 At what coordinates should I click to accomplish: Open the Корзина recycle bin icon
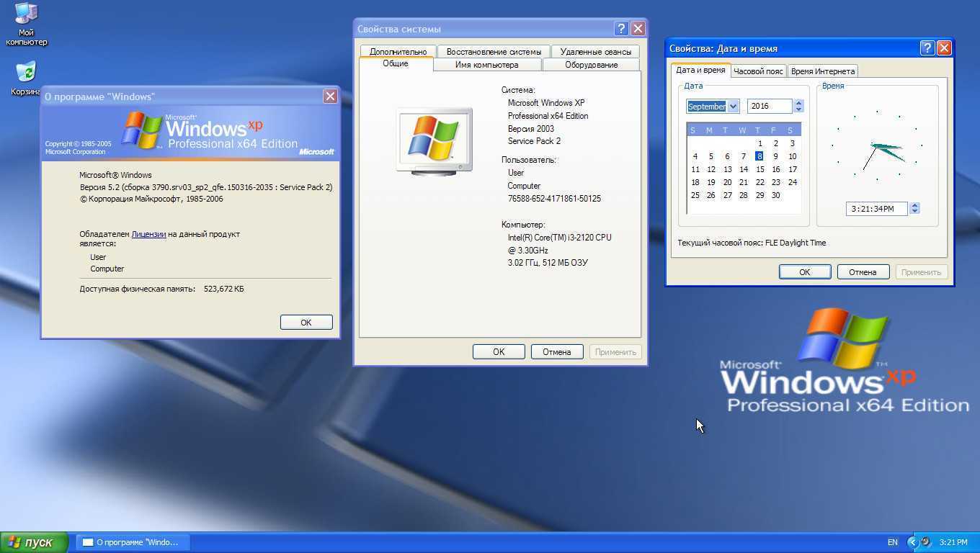click(x=26, y=79)
